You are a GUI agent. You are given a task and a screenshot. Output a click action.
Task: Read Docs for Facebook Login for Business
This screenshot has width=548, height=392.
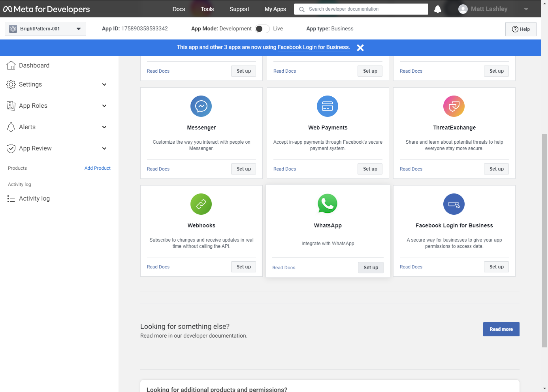pos(411,267)
